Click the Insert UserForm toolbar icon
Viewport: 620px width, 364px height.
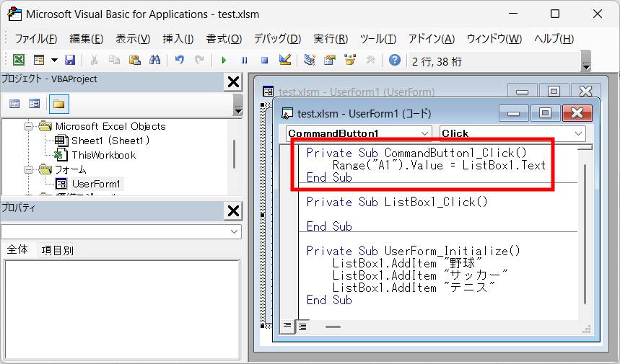[39, 60]
